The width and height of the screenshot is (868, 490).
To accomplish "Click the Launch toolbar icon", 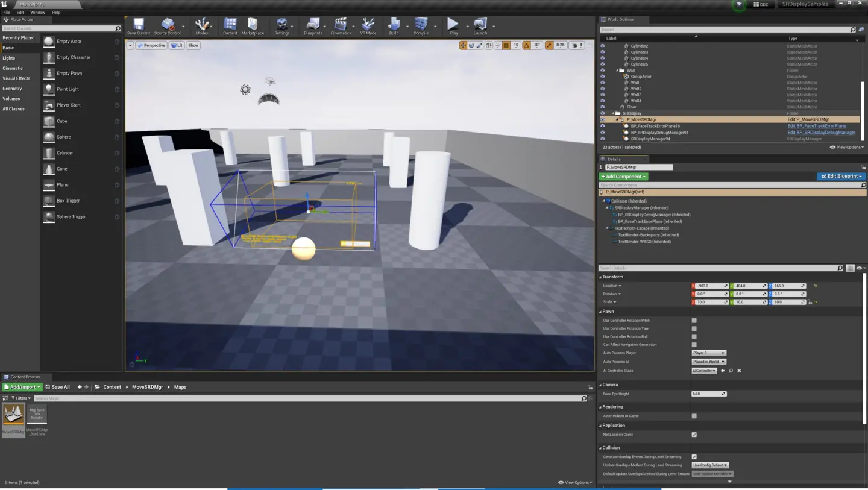I will click(x=480, y=25).
